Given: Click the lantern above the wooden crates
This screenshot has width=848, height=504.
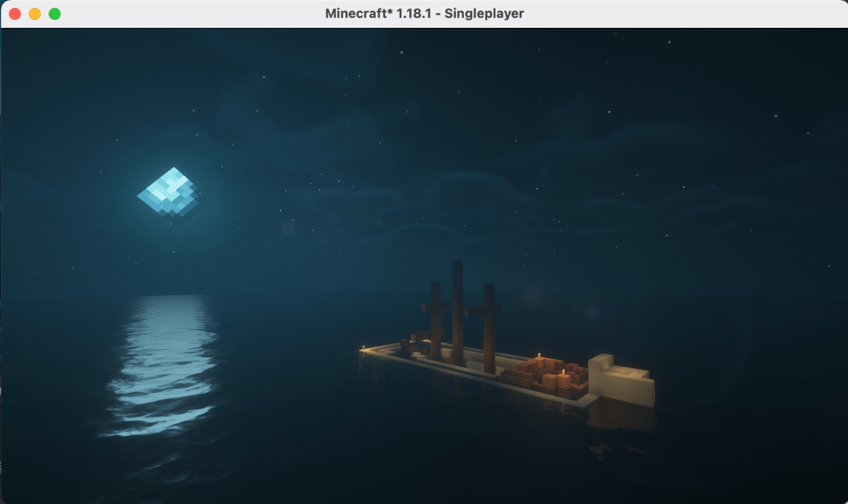Looking at the screenshot, I should (539, 354).
